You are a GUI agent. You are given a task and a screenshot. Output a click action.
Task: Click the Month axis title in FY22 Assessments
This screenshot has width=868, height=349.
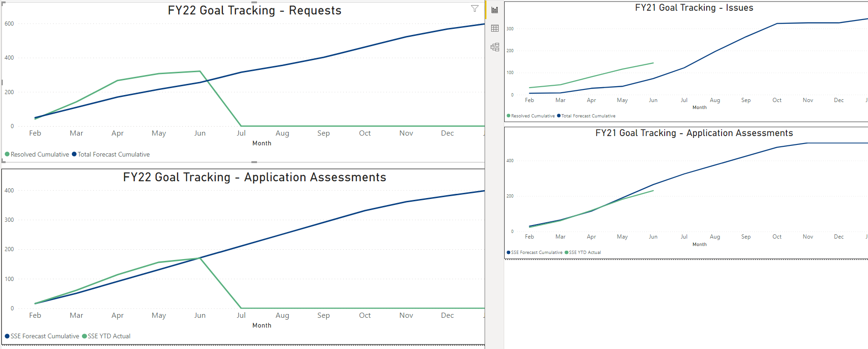(262, 325)
